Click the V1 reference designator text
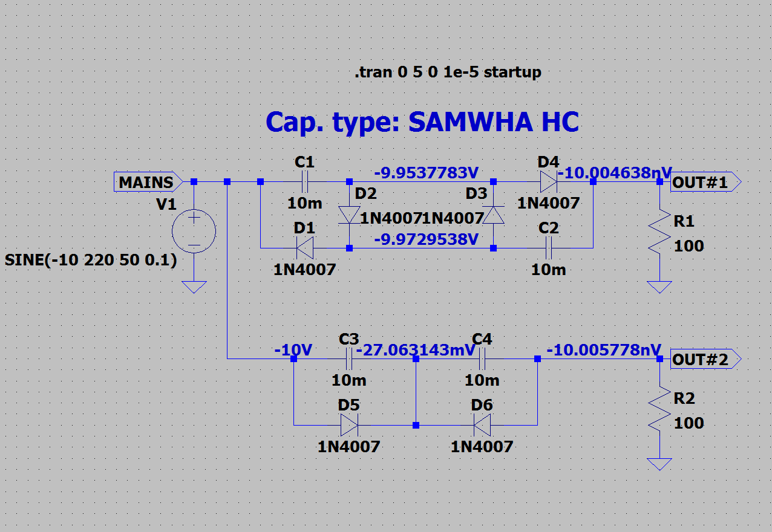Viewport: 772px width, 532px height. (166, 205)
